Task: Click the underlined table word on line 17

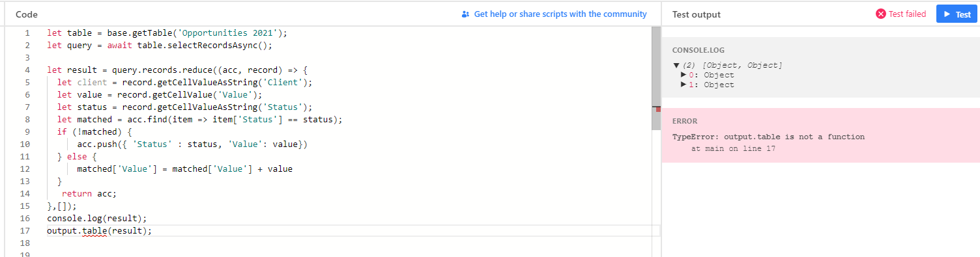Action: [x=94, y=231]
